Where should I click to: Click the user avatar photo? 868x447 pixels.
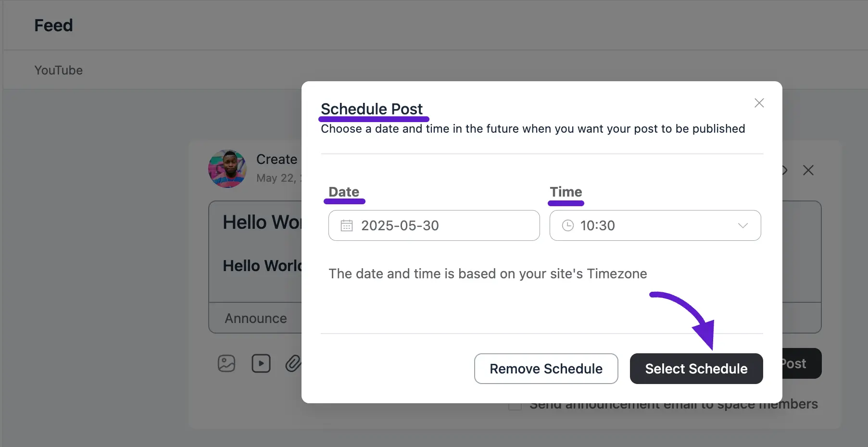click(227, 169)
